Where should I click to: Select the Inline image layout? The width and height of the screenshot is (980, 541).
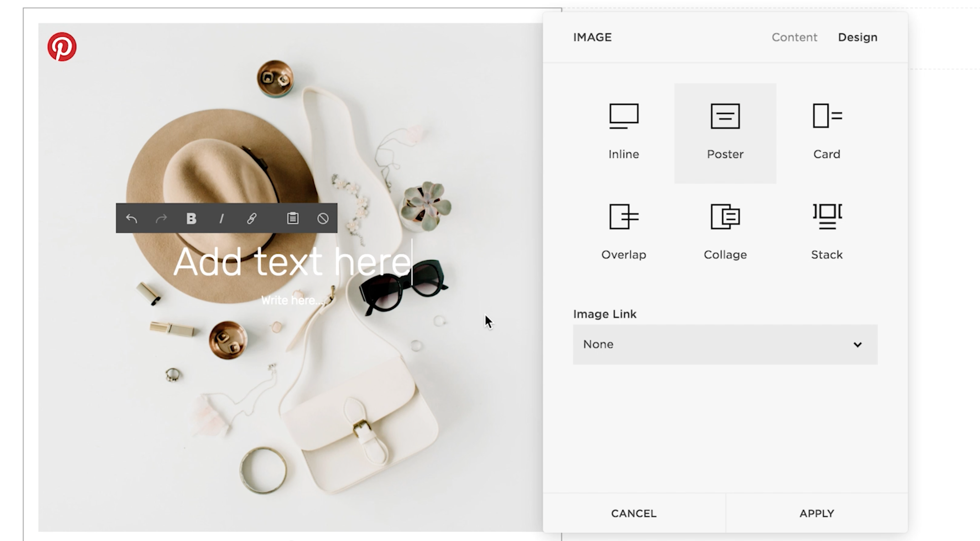tap(623, 132)
